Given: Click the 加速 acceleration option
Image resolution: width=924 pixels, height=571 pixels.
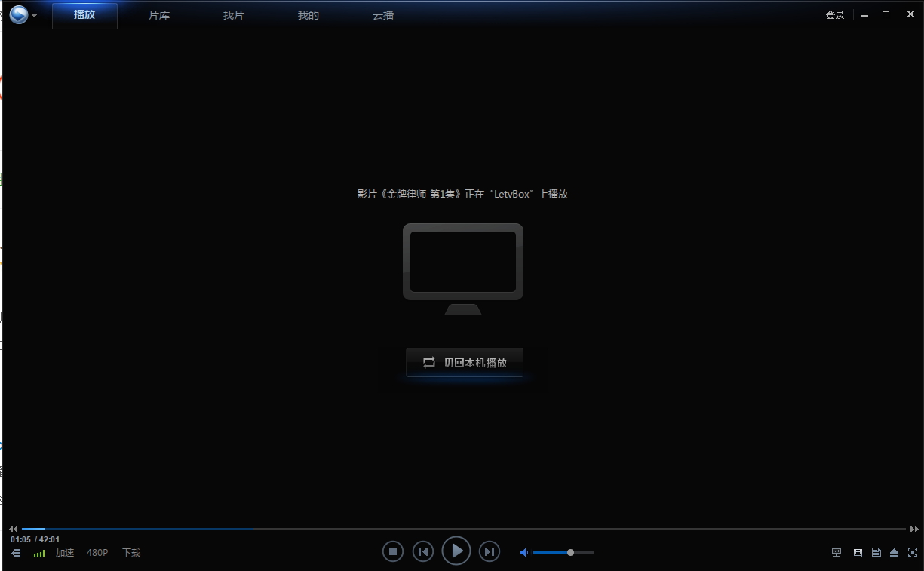Looking at the screenshot, I should (65, 553).
